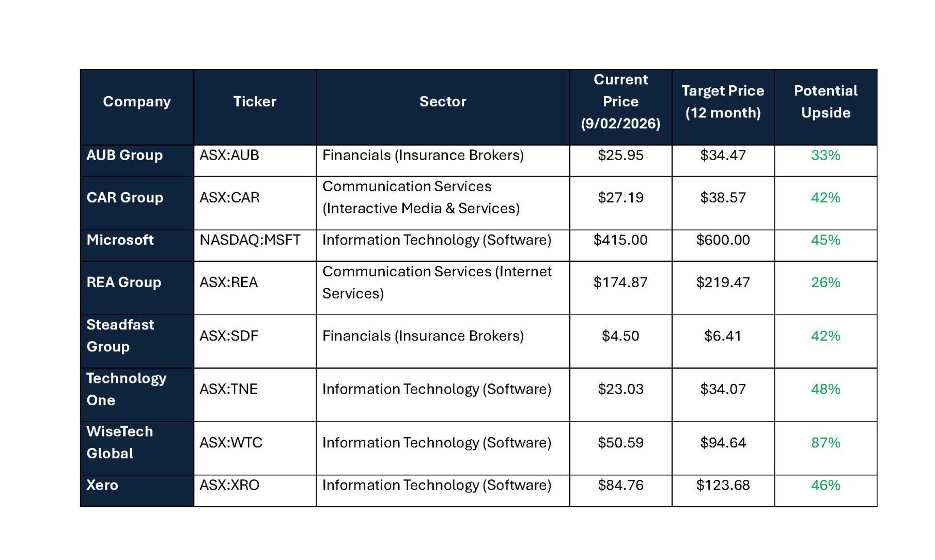The height and width of the screenshot is (560, 935).
Task: Click the ASX:CAR ticker cell
Action: 230,198
